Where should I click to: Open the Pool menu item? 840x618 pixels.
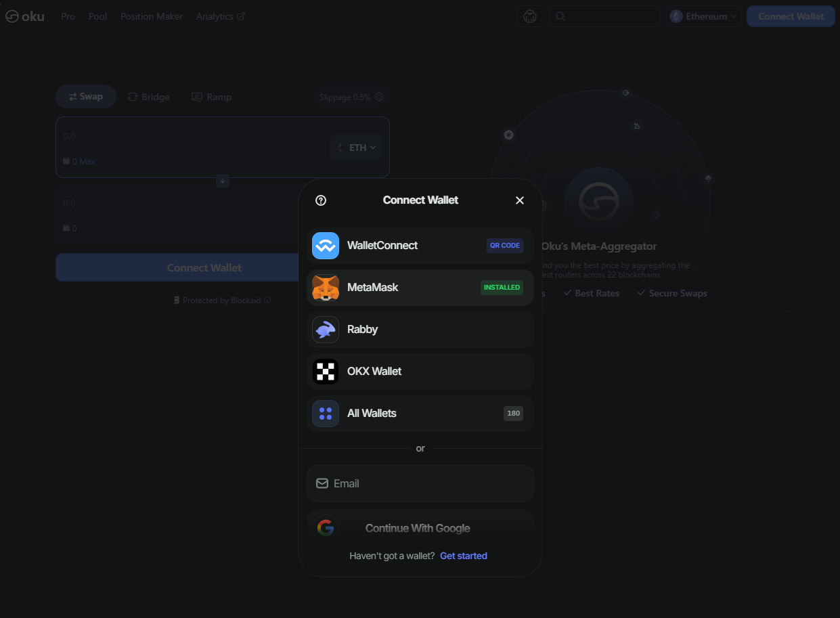coord(98,16)
